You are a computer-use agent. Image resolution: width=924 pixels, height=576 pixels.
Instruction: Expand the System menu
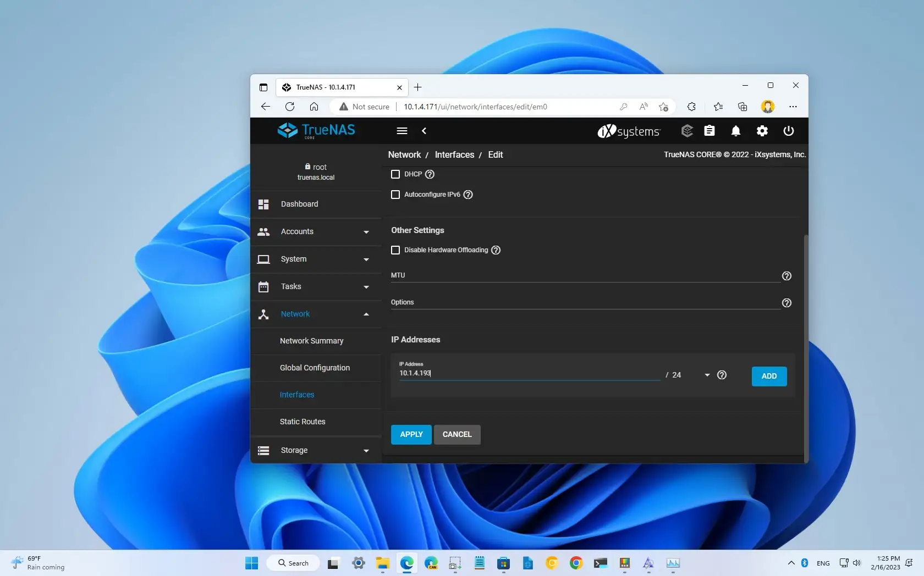[316, 259]
